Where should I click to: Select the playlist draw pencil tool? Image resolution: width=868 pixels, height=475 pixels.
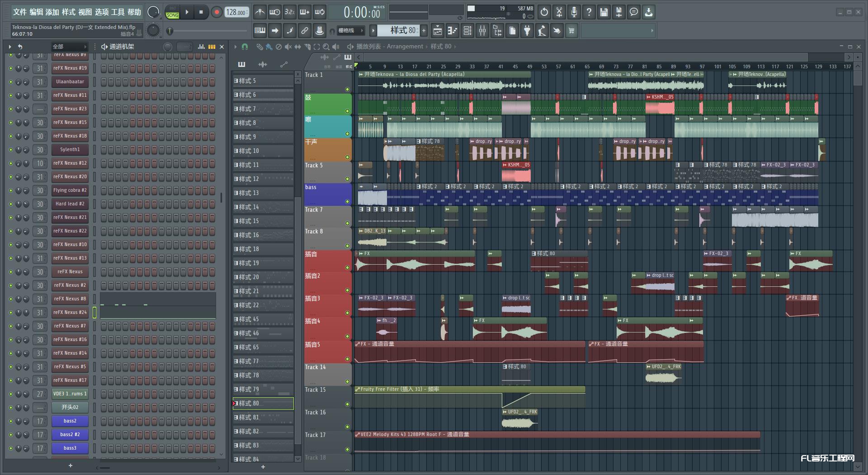259,47
